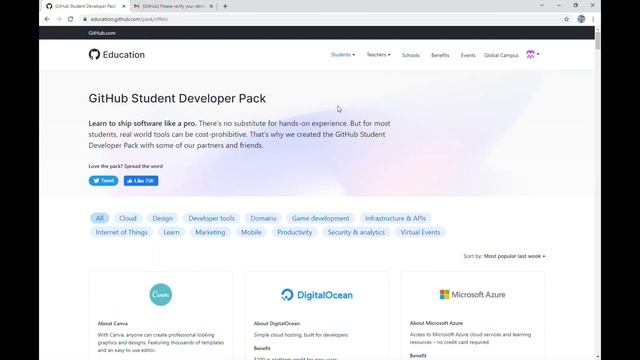Go back with the browser back arrow
Image resolution: width=640 pixels, height=360 pixels.
pos(47,19)
